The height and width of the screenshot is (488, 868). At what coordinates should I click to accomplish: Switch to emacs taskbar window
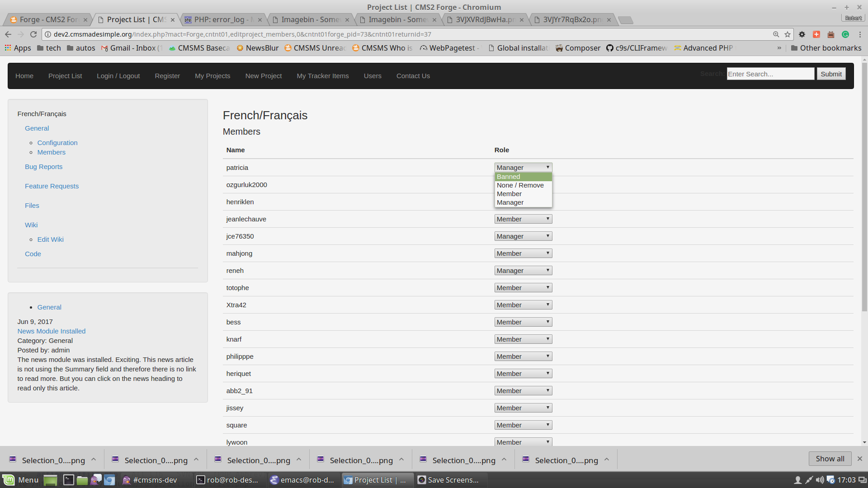pyautogui.click(x=302, y=480)
